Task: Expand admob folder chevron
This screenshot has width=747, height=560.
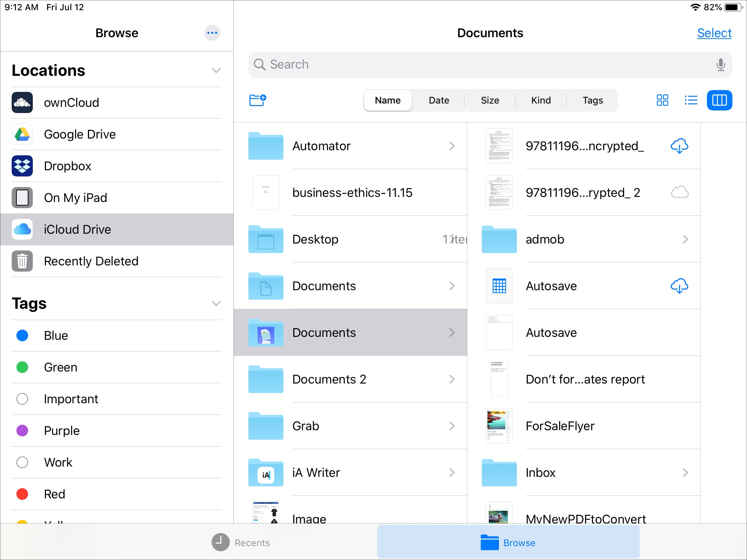Action: point(685,239)
